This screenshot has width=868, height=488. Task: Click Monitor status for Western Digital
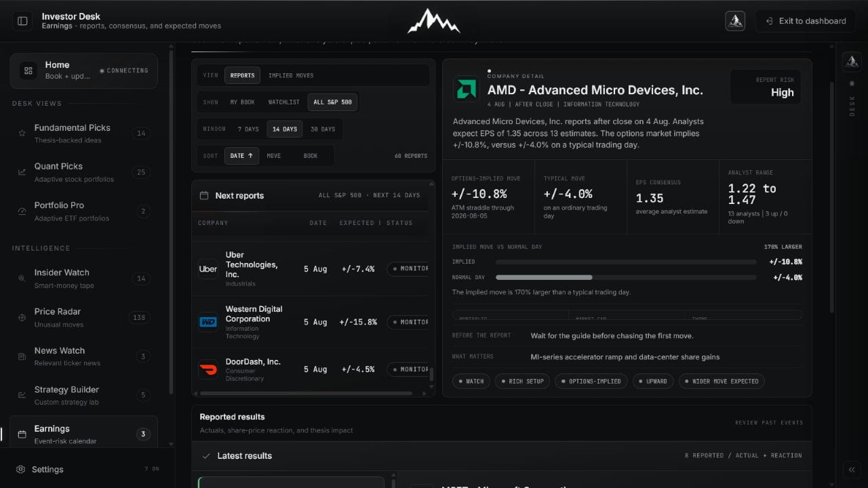coord(408,322)
